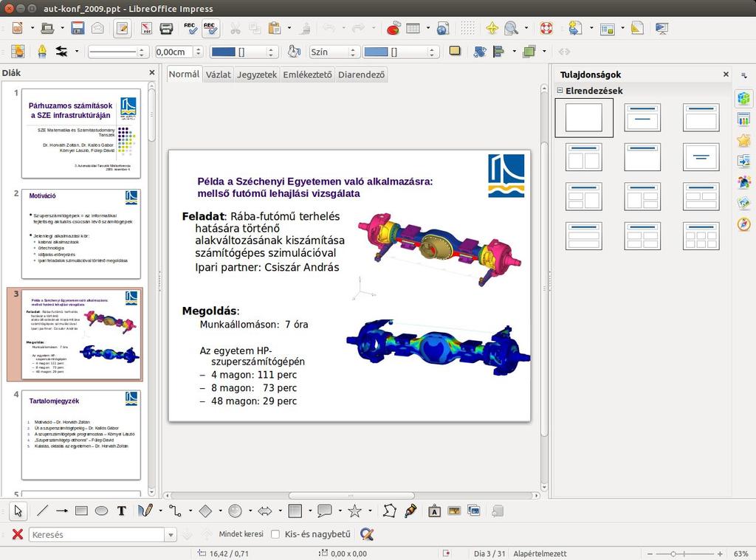Select the symbol shapes smiley tool
Screen dimensions: 756x560
click(236, 511)
